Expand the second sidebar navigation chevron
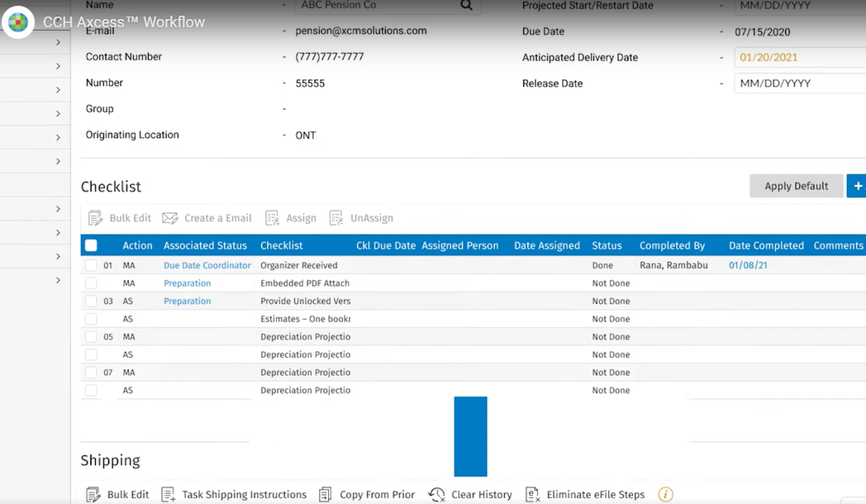This screenshot has width=866, height=504. click(58, 65)
